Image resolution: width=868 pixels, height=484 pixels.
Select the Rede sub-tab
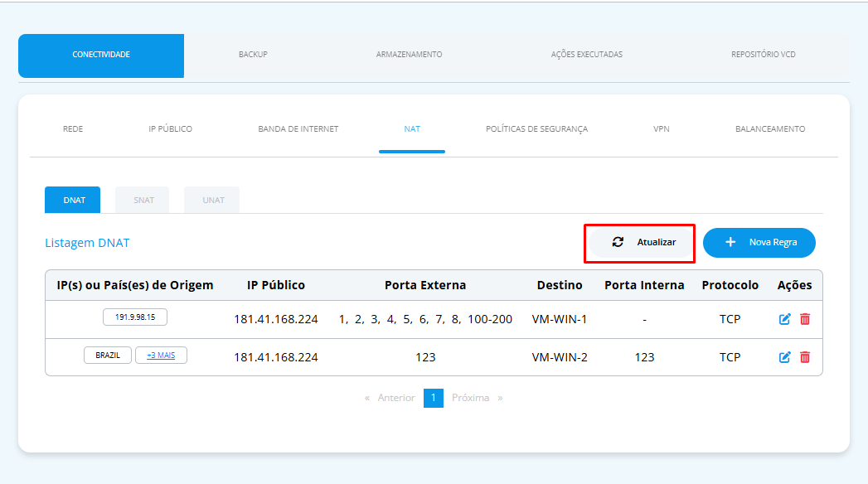[73, 129]
